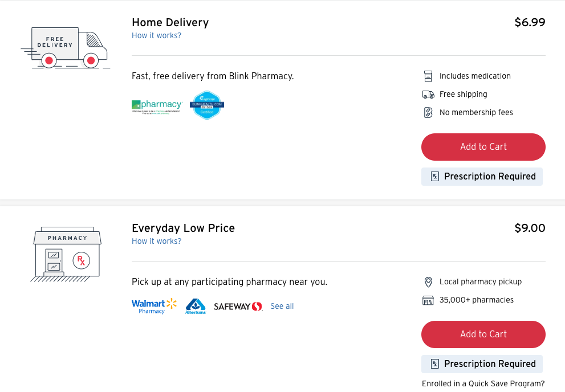Click the Enrolled in a Quick Save Program text

pos(483,383)
